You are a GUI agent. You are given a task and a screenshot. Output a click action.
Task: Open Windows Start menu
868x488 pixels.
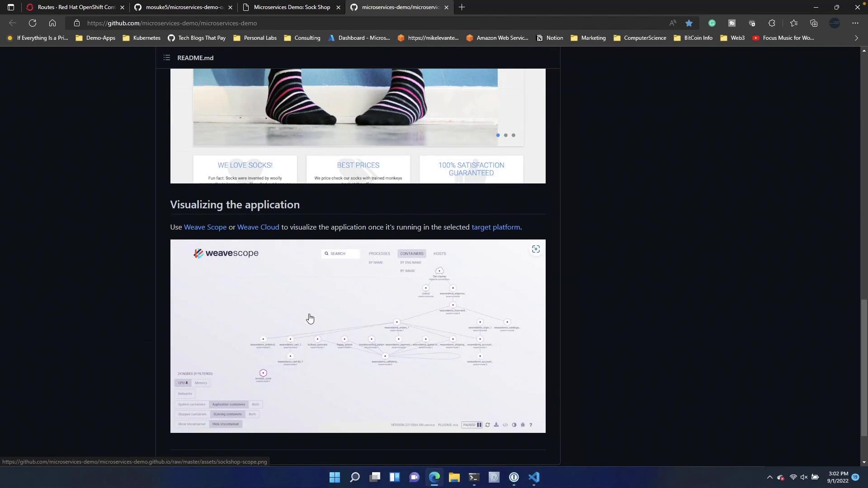(335, 477)
